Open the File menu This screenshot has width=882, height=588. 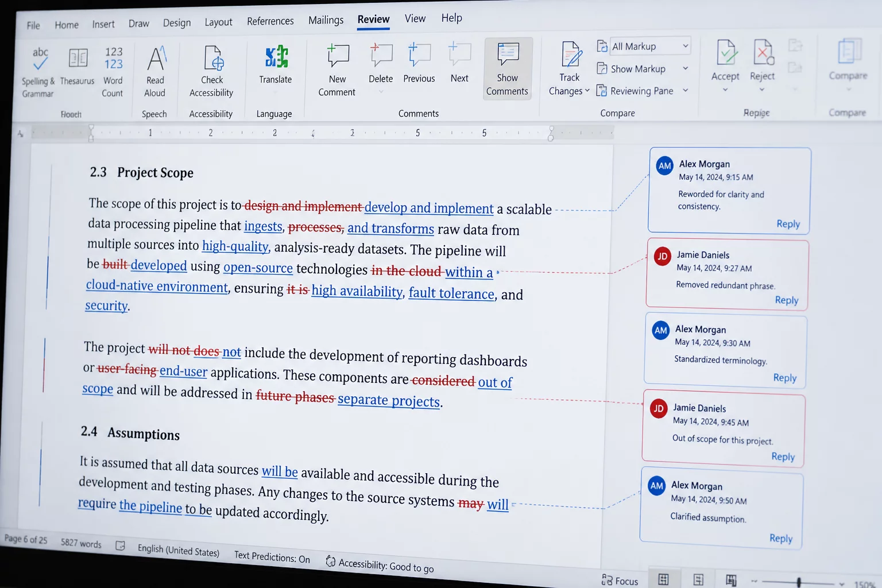pyautogui.click(x=33, y=25)
